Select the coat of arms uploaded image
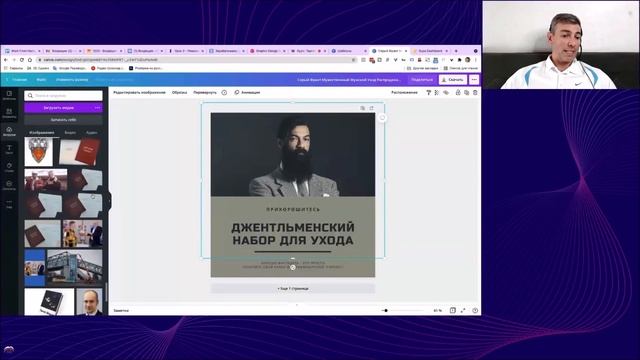The width and height of the screenshot is (640, 360). 39,151
